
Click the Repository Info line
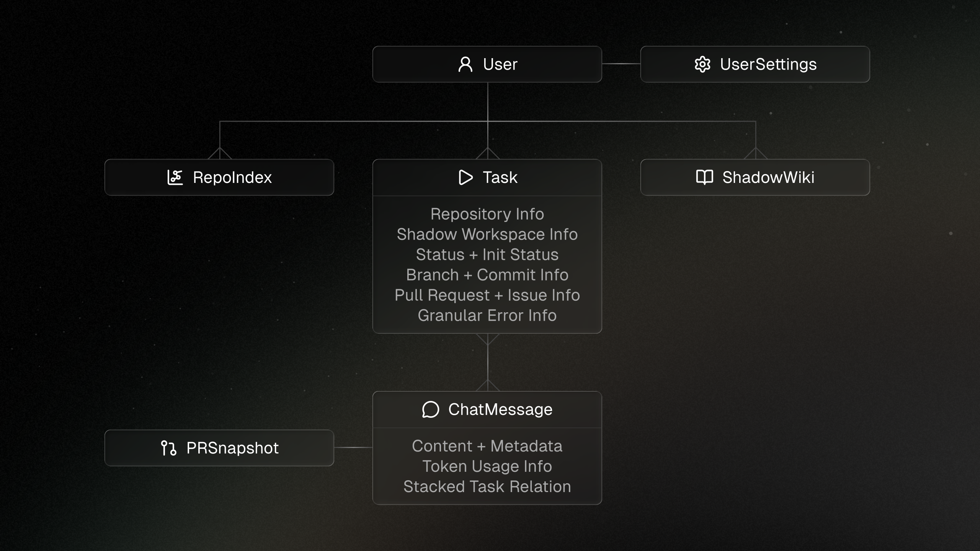click(x=487, y=214)
